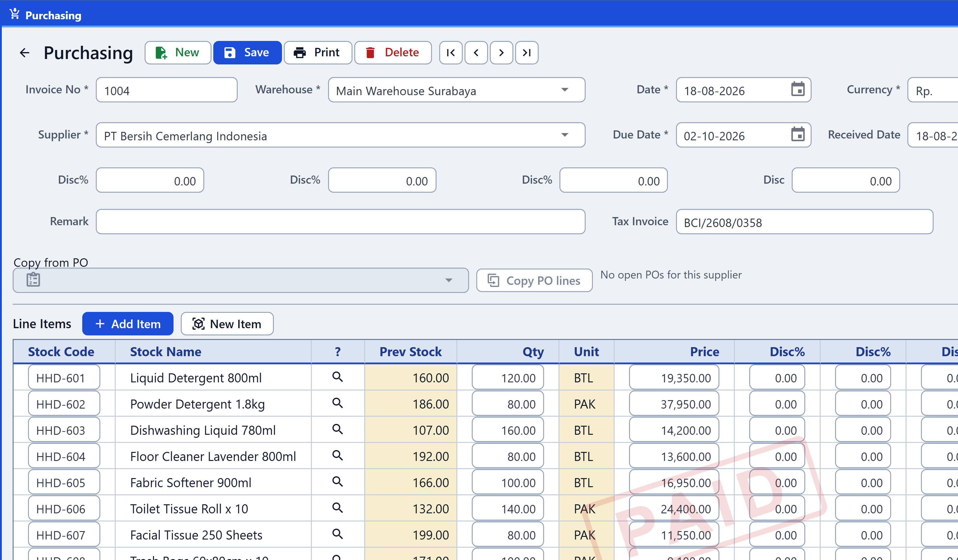
Task: Delete this purchase invoice
Action: click(x=393, y=52)
